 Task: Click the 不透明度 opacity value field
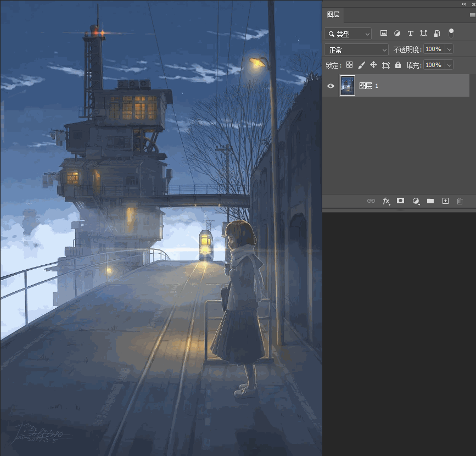[434, 49]
